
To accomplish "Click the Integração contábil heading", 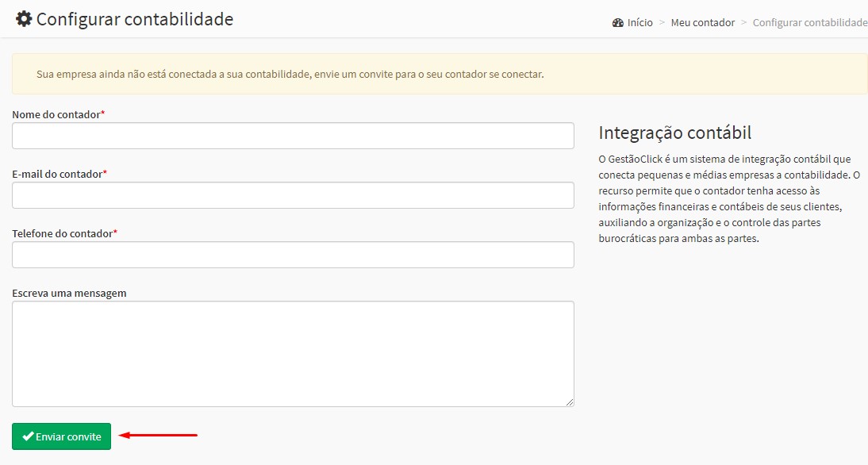I will (675, 133).
